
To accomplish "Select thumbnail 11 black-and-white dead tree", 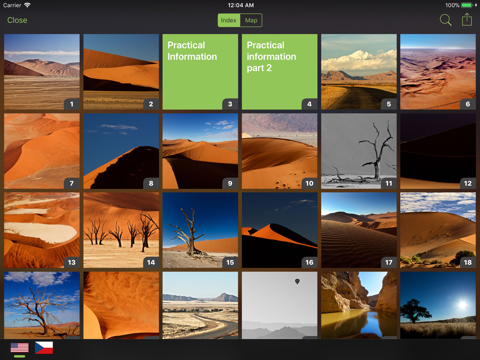I will pyautogui.click(x=359, y=151).
